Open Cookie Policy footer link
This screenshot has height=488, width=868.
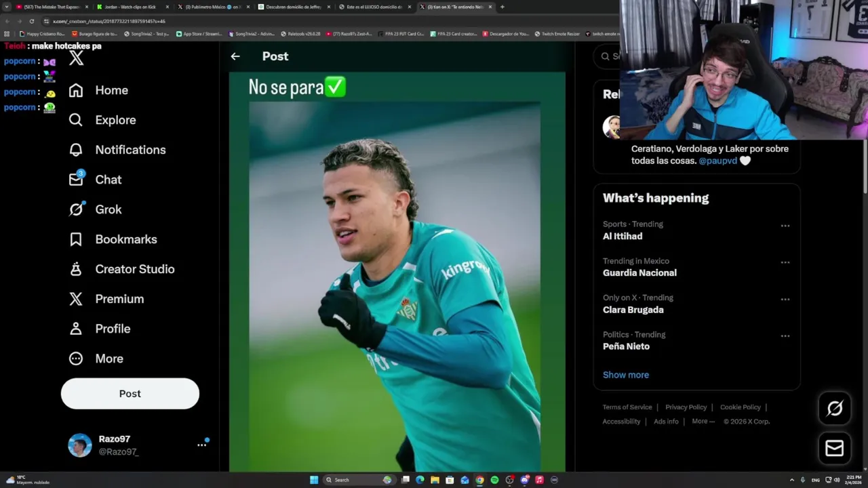[740, 407]
